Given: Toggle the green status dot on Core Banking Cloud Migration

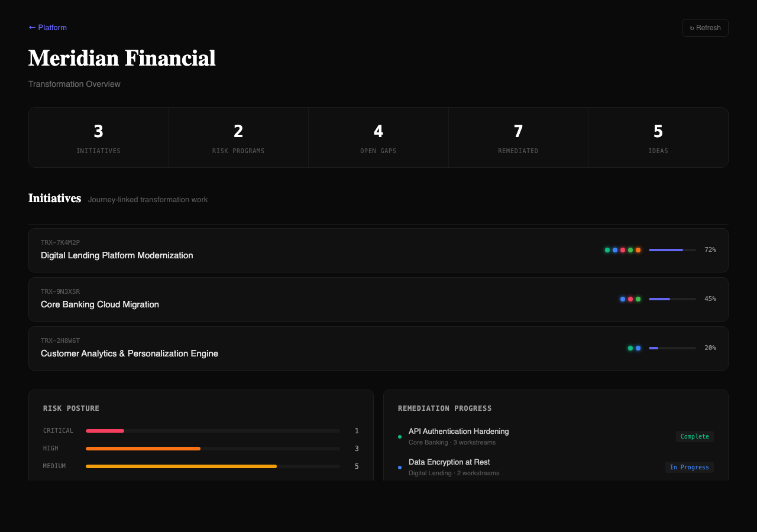Looking at the screenshot, I should [638, 299].
